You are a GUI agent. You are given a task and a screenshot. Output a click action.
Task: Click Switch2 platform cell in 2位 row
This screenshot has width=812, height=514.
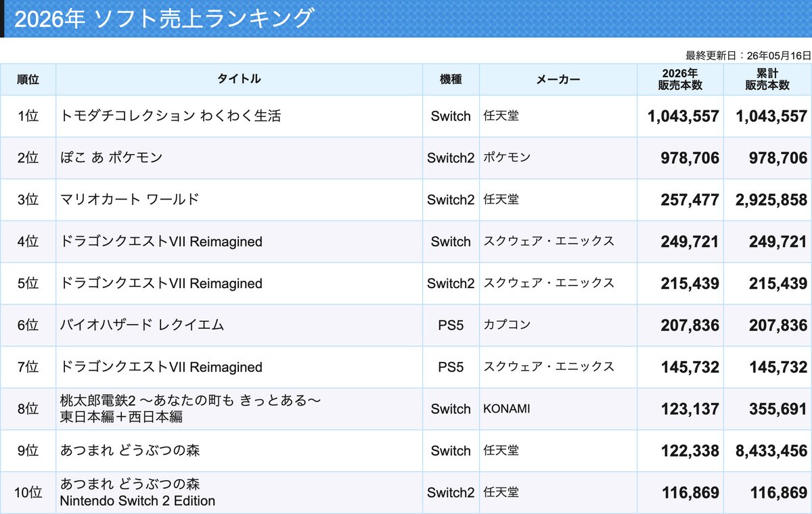coord(451,158)
